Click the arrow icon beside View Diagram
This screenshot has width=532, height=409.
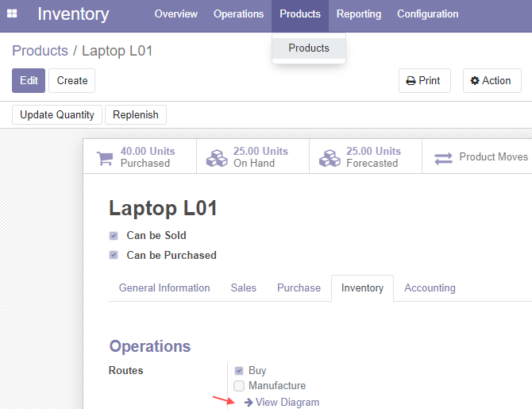[x=249, y=402]
